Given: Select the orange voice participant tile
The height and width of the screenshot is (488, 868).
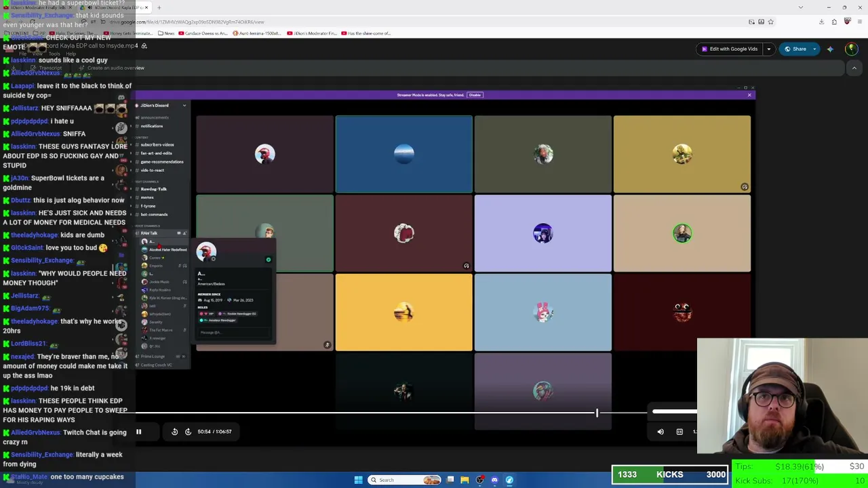Looking at the screenshot, I should point(404,312).
